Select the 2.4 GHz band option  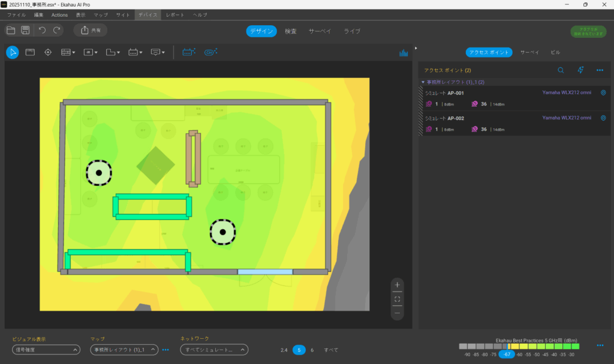[x=284, y=350]
